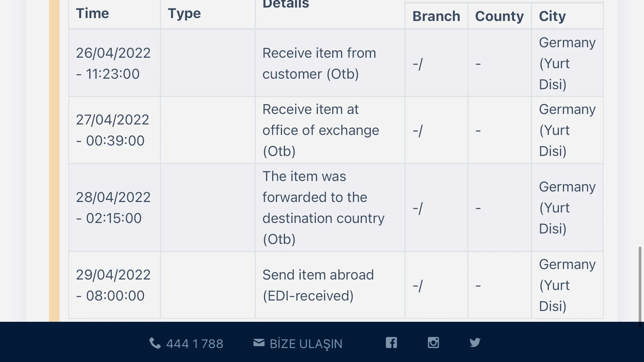The image size is (644, 362).
Task: Click the 29/04/2022 - 08:00:00 time cell
Action: [x=113, y=285]
